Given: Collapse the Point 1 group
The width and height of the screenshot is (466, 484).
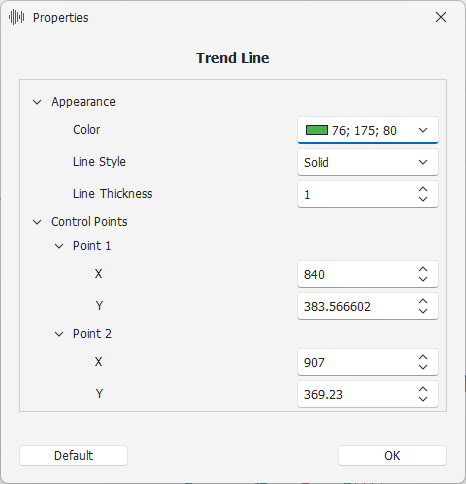Looking at the screenshot, I should pyautogui.click(x=59, y=246).
